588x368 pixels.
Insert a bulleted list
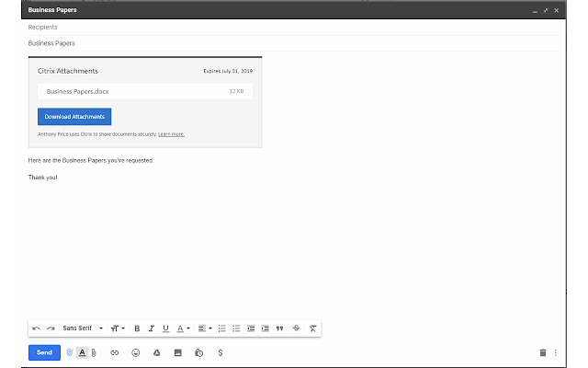(236, 328)
